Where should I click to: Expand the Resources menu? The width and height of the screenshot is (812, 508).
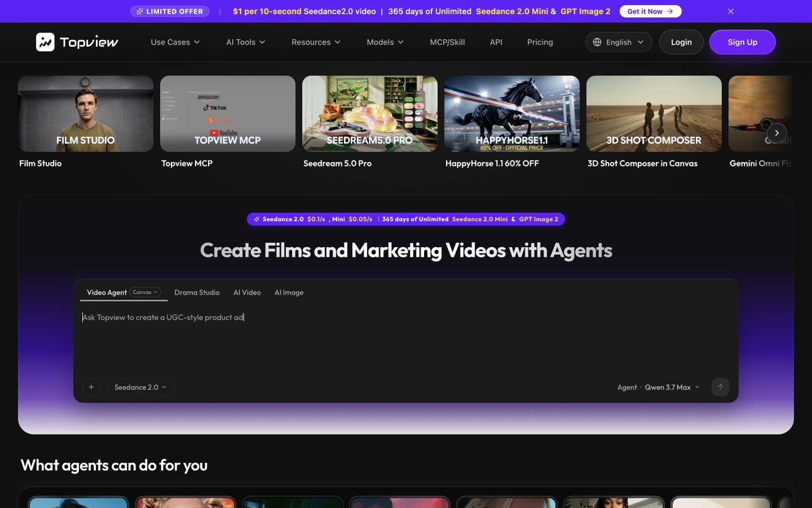pos(316,42)
